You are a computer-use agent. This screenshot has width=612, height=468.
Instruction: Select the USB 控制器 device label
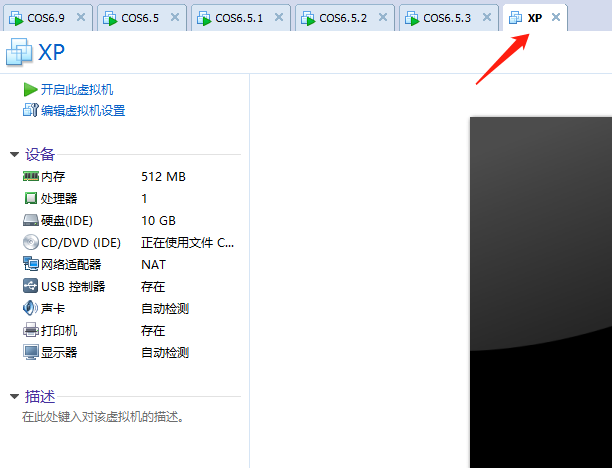(x=73, y=286)
